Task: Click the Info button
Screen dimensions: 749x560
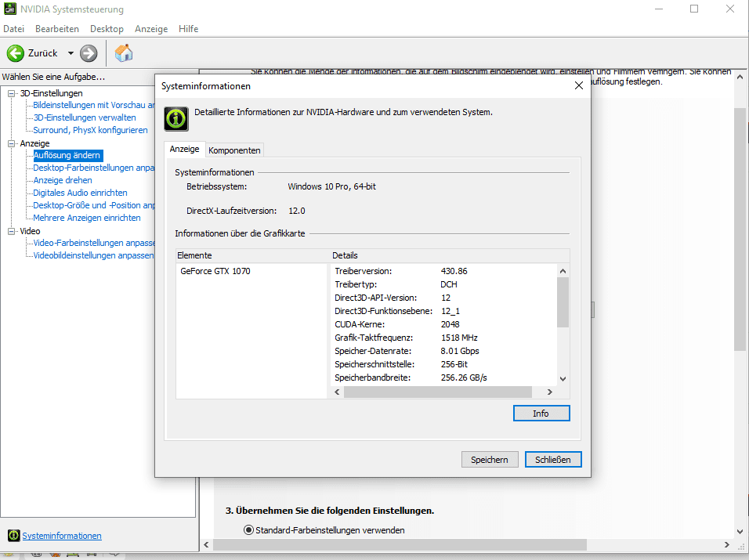Action: 541,414
